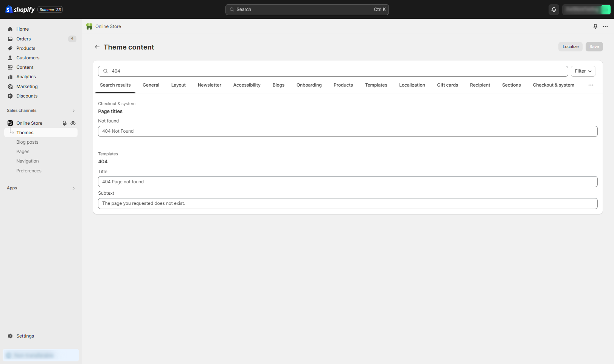Select the Search results tab
The height and width of the screenshot is (364, 614).
(x=115, y=85)
